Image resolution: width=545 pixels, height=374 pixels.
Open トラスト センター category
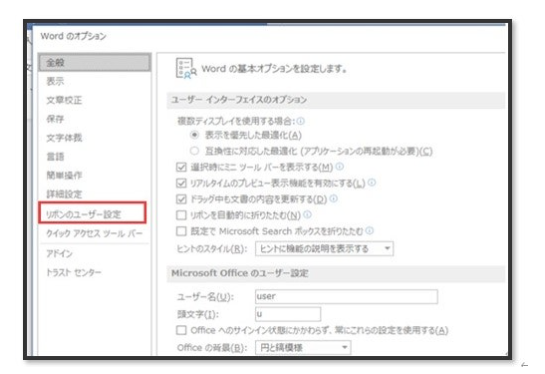pos(74,272)
